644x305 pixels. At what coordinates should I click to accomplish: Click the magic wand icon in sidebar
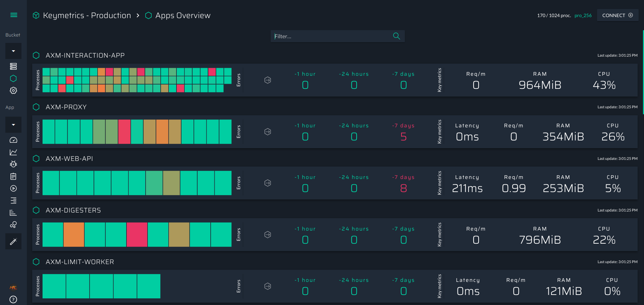(x=13, y=241)
